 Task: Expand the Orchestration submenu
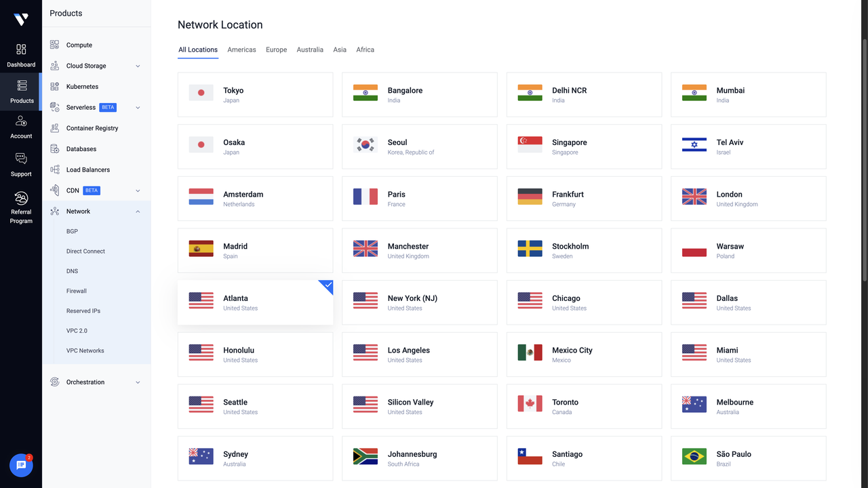[x=96, y=382]
